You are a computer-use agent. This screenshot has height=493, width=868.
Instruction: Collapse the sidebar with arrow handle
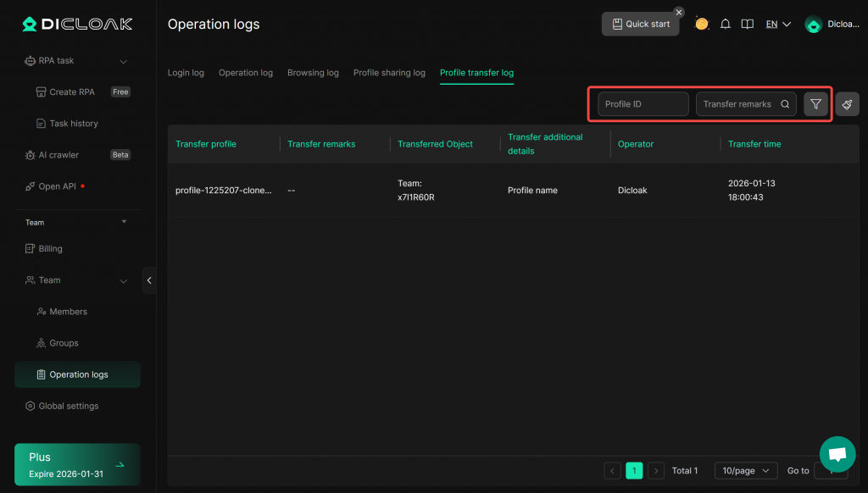coord(149,280)
